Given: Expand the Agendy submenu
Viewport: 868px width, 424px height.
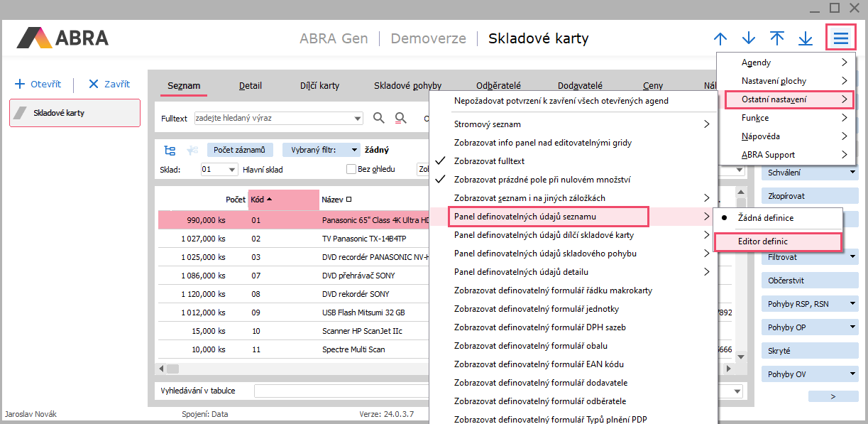Looking at the screenshot, I should (x=788, y=62).
